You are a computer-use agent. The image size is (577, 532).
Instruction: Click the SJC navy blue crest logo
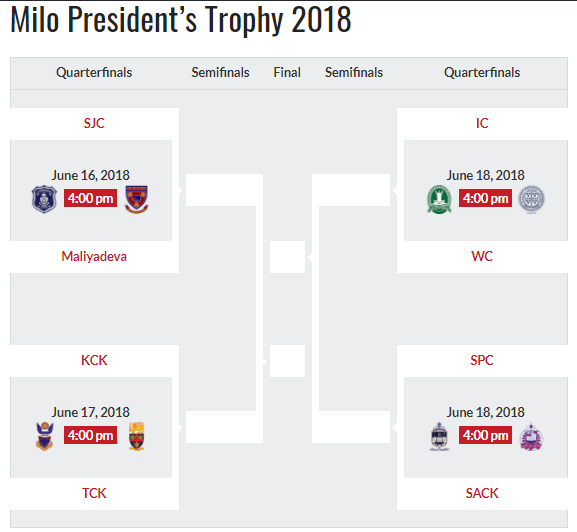(x=44, y=199)
